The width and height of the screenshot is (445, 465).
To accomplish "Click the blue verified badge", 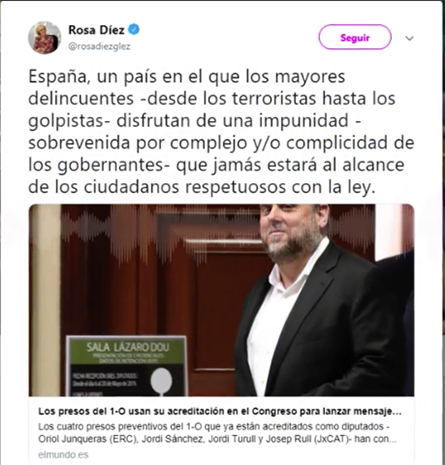I will click(134, 30).
